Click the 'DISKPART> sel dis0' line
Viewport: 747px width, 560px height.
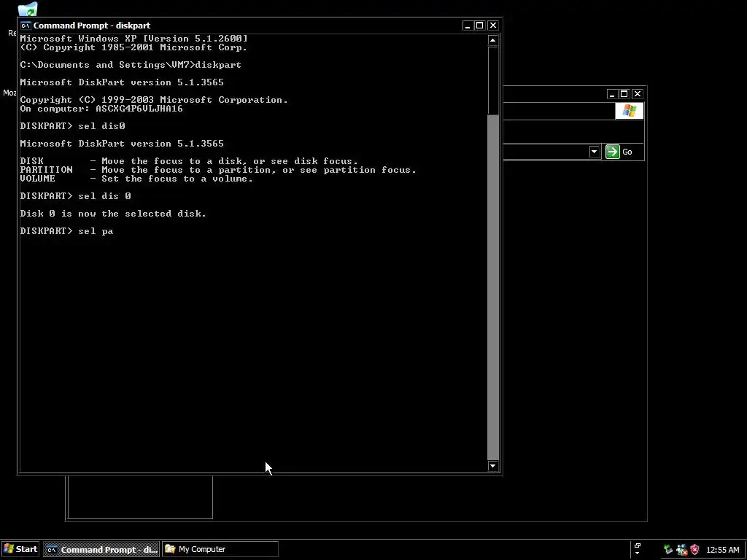[72, 126]
